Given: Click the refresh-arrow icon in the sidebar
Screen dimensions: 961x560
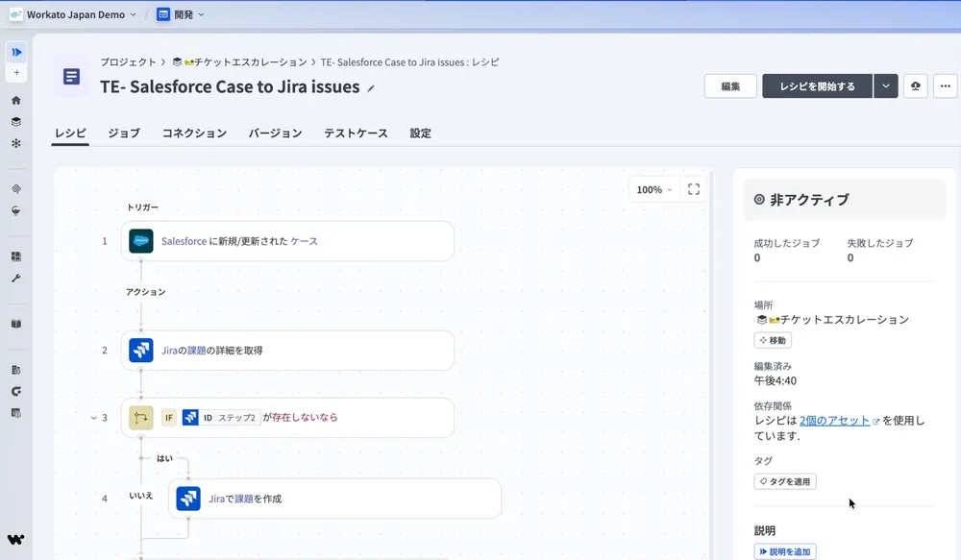Looking at the screenshot, I should tap(16, 392).
